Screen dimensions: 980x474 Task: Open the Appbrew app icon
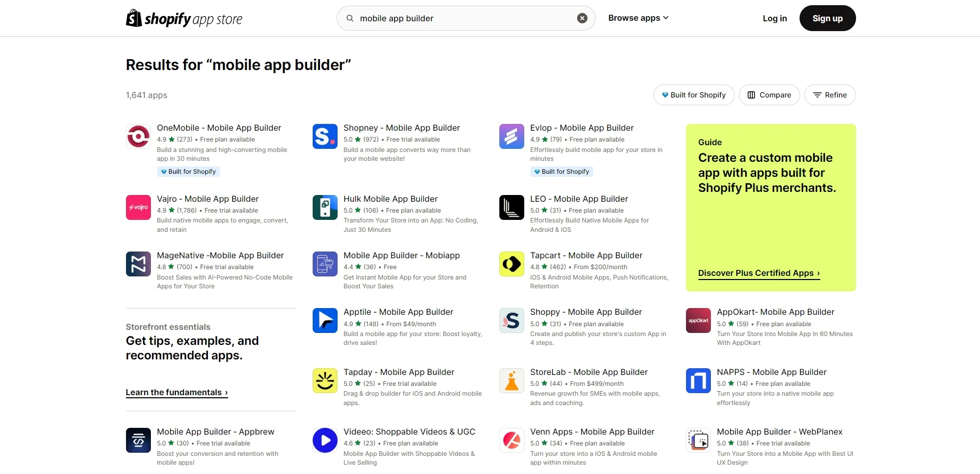point(138,440)
